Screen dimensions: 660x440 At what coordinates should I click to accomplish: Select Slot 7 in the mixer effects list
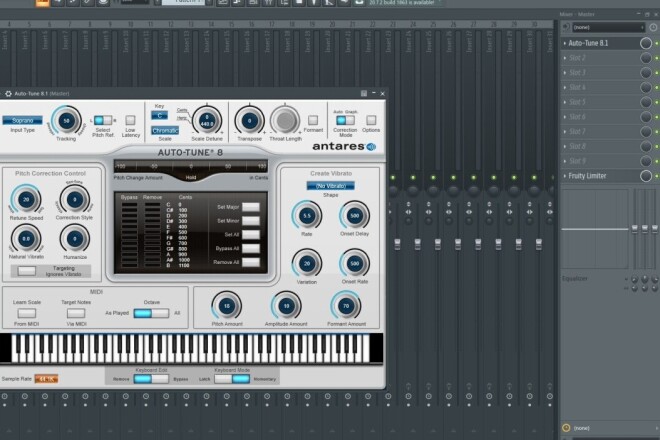tap(600, 132)
